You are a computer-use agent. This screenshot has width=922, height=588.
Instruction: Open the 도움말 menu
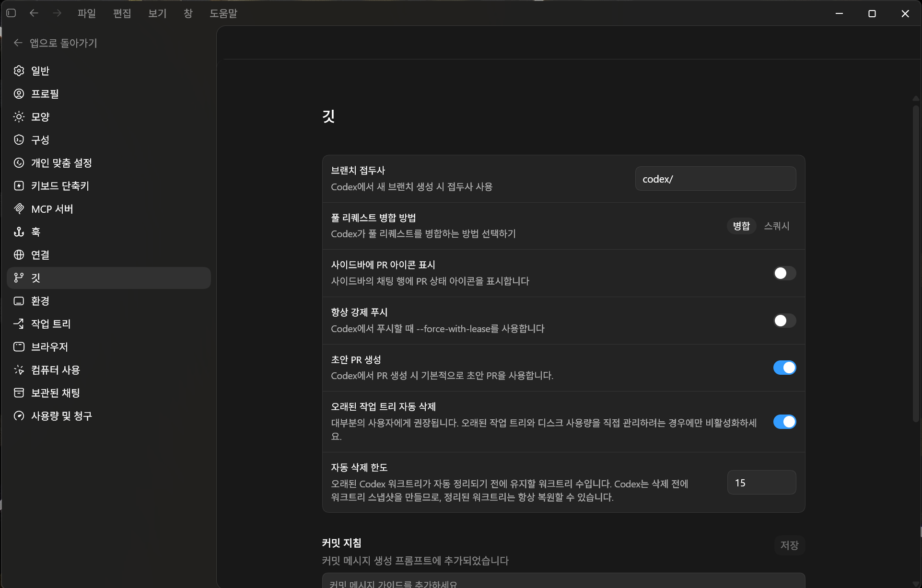pyautogui.click(x=223, y=13)
